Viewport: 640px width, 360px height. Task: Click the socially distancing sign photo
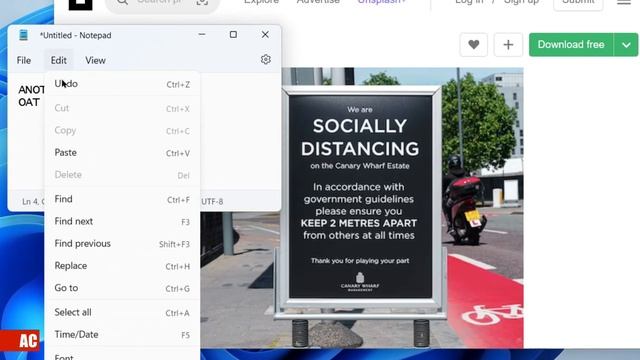tap(362, 207)
